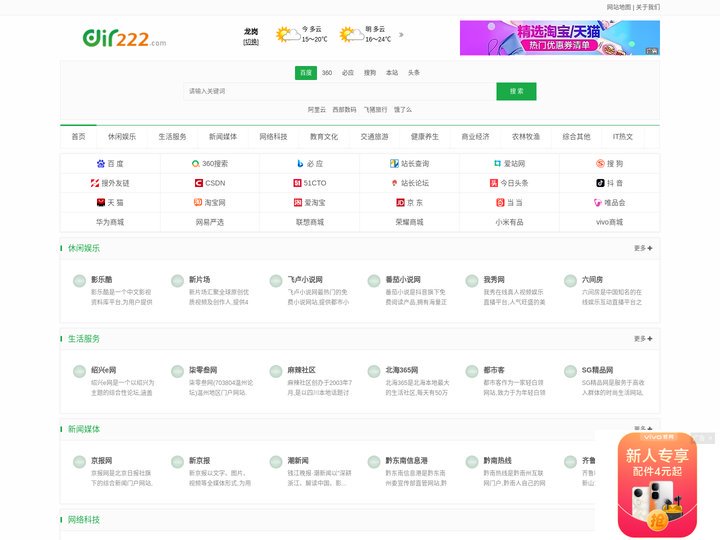Open the 关于我们 link
This screenshot has height=540, width=720.
[x=647, y=7]
